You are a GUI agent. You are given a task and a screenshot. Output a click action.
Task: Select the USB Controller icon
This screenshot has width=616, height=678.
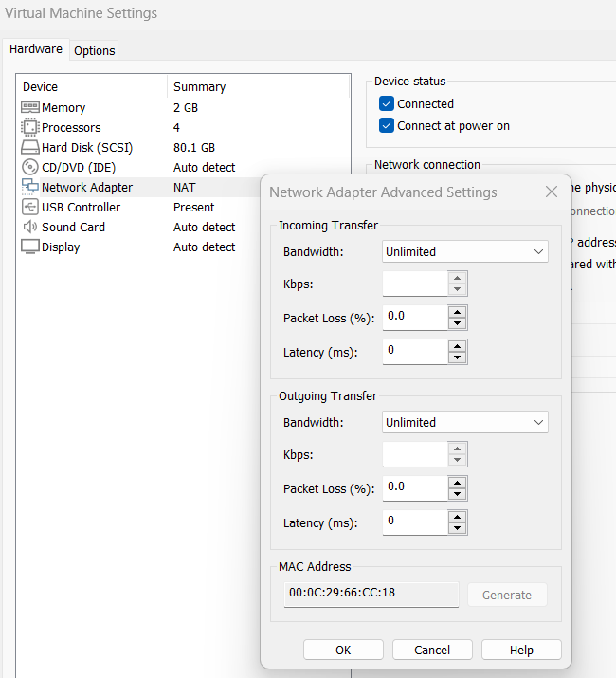pyautogui.click(x=29, y=208)
